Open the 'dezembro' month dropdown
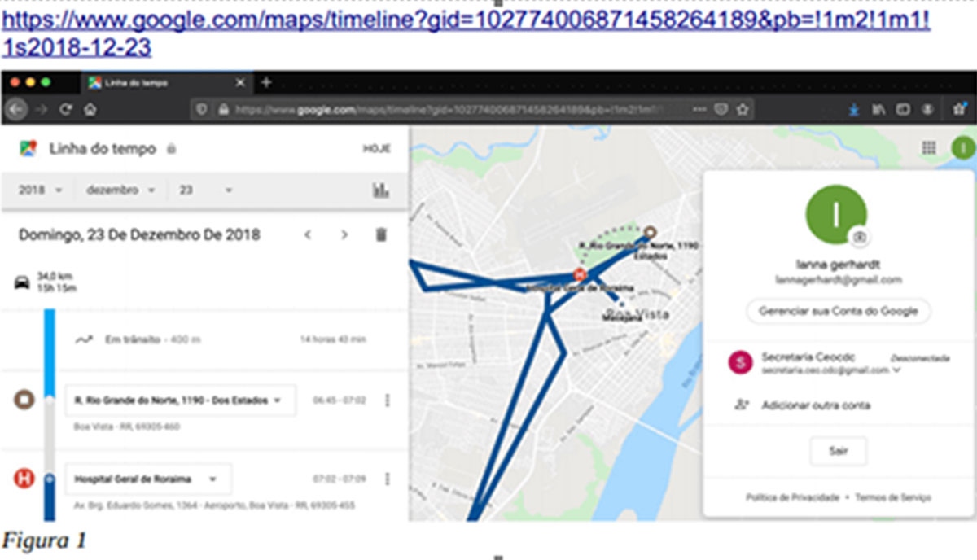Viewport: 977px width, 560px height. (120, 190)
